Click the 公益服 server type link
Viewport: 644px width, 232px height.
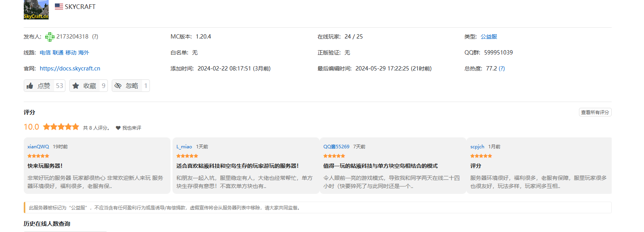(489, 37)
